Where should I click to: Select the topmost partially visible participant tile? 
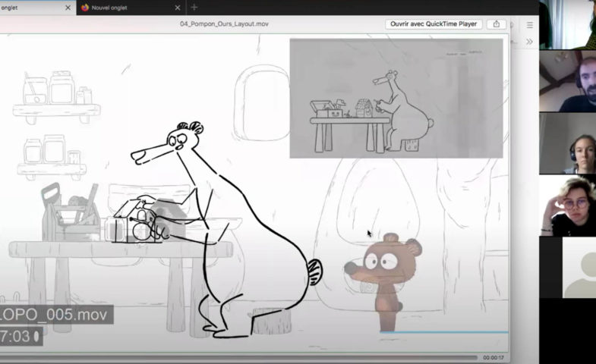(x=567, y=25)
